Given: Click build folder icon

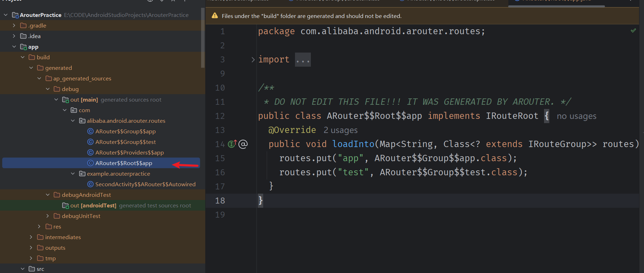Looking at the screenshot, I should [x=32, y=57].
